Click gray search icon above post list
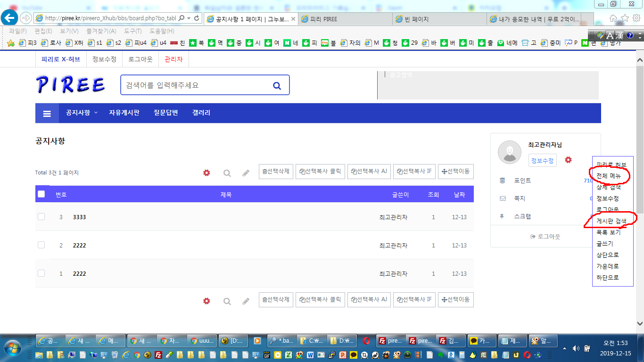Image resolution: width=644 pixels, height=362 pixels. click(x=227, y=173)
